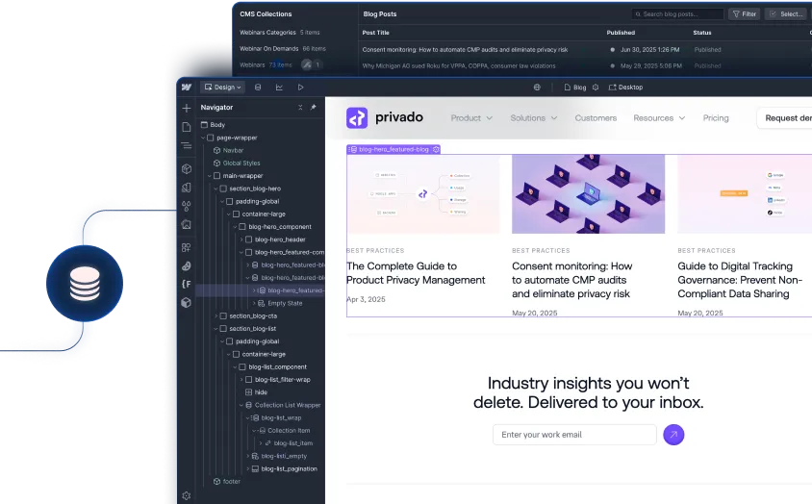Open the Design mode dropdown

[222, 87]
